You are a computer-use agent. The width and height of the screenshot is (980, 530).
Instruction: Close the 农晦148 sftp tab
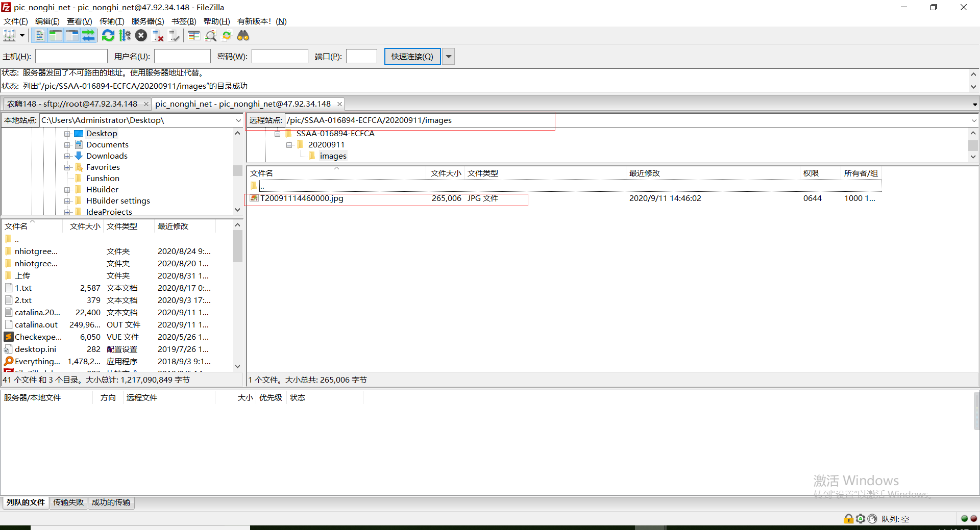coord(146,104)
